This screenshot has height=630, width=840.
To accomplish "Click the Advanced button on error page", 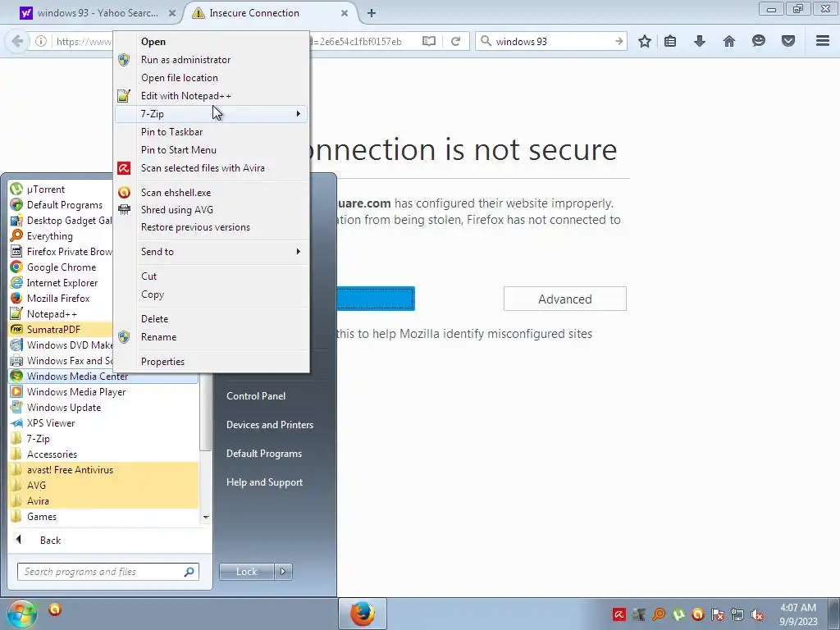I will point(564,299).
